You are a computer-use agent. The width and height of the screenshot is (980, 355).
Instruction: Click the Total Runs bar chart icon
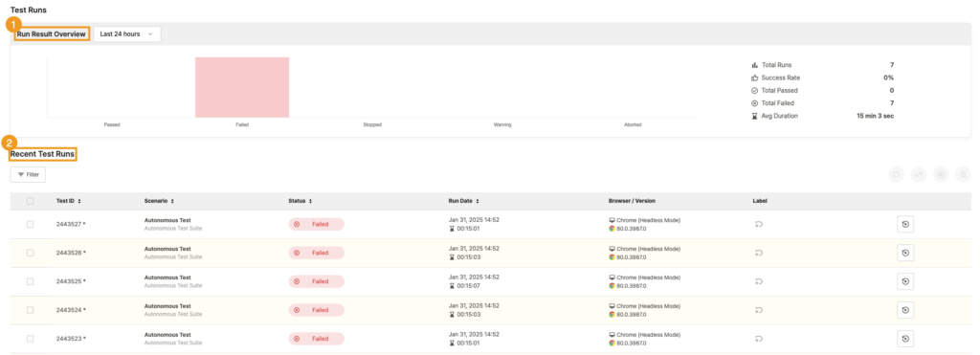[x=754, y=65]
